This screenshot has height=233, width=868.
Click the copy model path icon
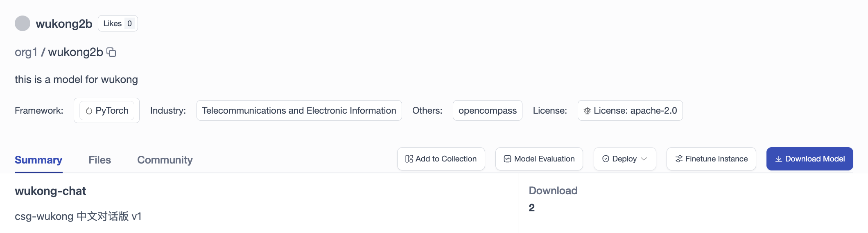[x=111, y=52]
